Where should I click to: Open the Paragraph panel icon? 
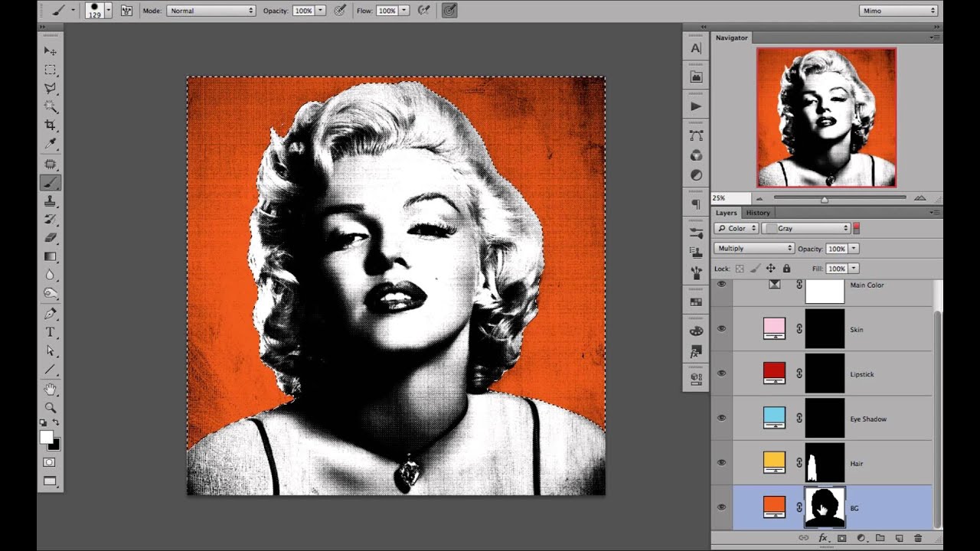coord(695,204)
